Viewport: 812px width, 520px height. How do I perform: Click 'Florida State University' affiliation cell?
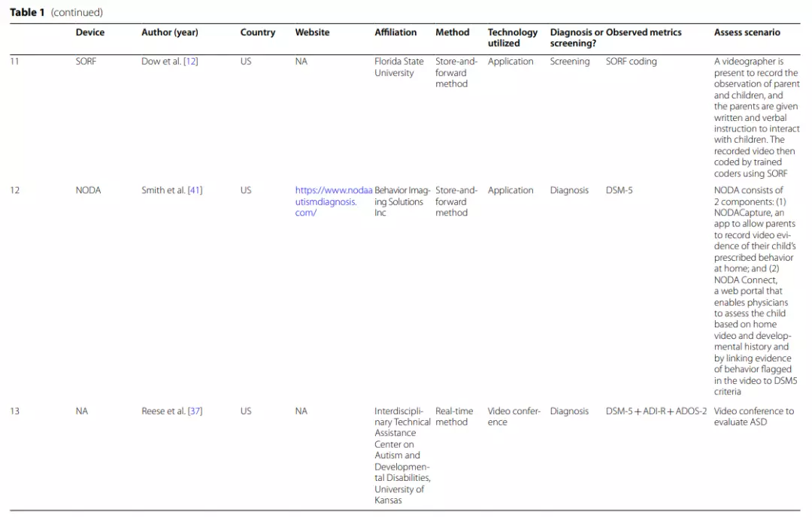click(398, 67)
